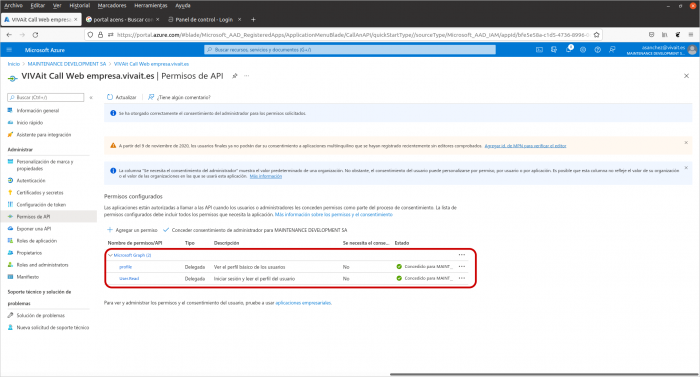Viewport: 700px width, 377px height.
Task: Open the Historial browser menu
Action: 79,5
